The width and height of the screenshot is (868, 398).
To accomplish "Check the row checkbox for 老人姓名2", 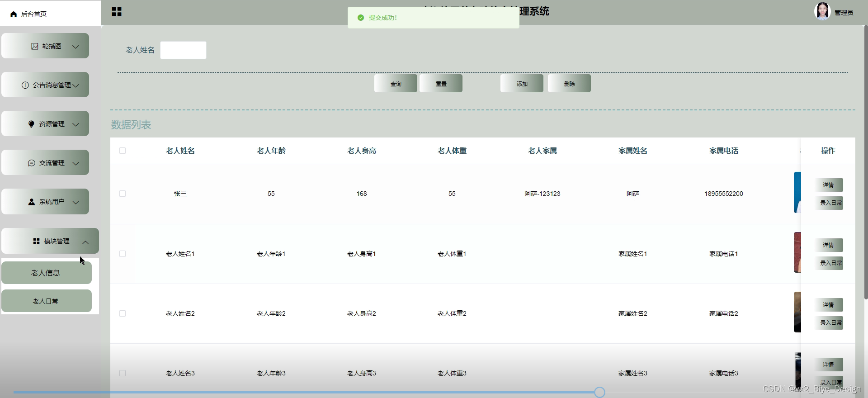I will [x=123, y=313].
